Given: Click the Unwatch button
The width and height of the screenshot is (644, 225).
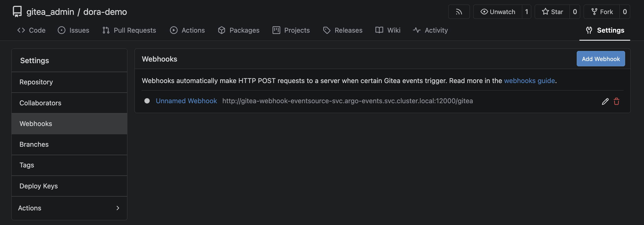Looking at the screenshot, I should [498, 12].
